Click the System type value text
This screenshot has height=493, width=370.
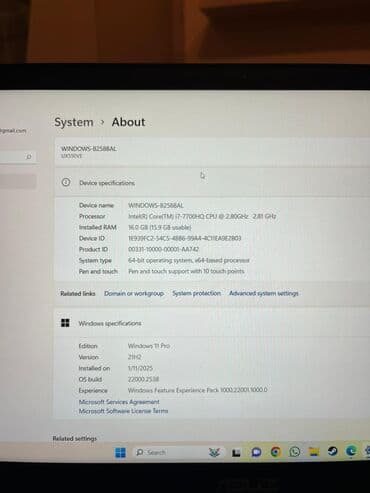click(189, 260)
